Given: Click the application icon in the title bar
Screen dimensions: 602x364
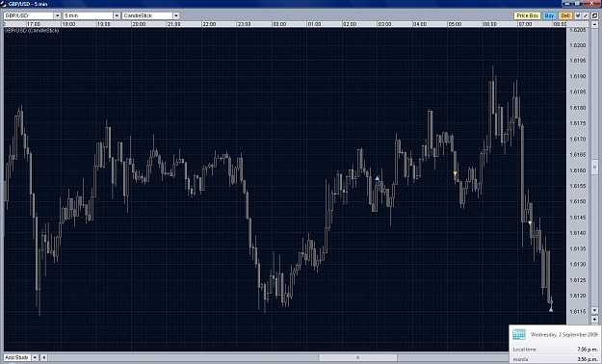Looking at the screenshot, I should [x=4, y=4].
